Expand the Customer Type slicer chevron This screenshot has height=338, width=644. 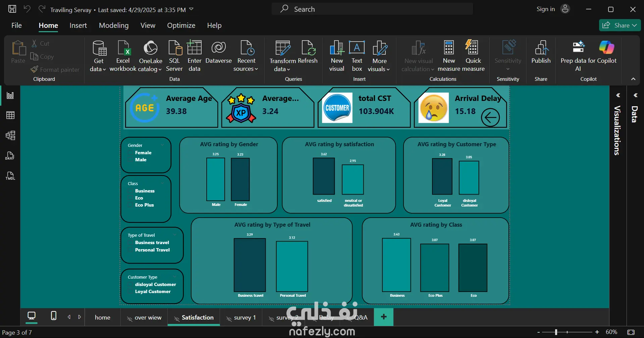[x=174, y=277]
